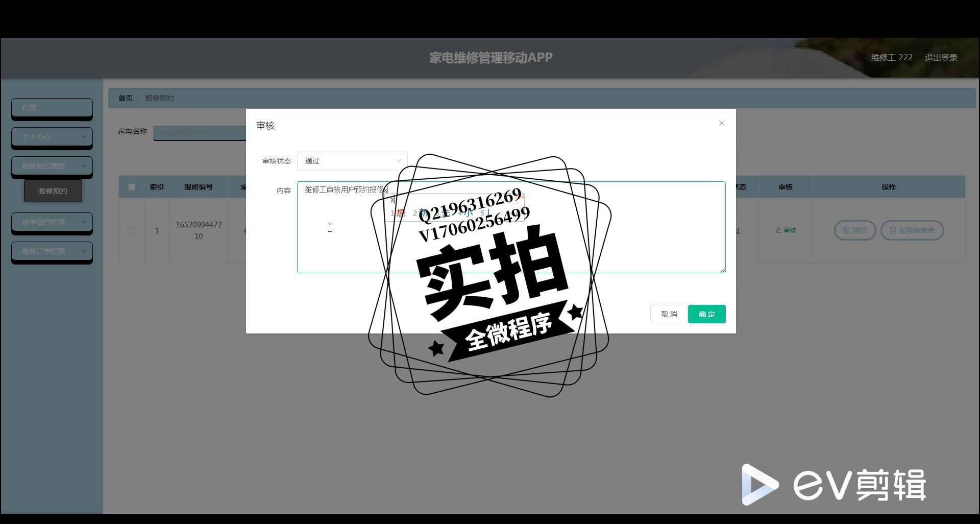Close the 审核 dialog with the X

pyautogui.click(x=721, y=123)
